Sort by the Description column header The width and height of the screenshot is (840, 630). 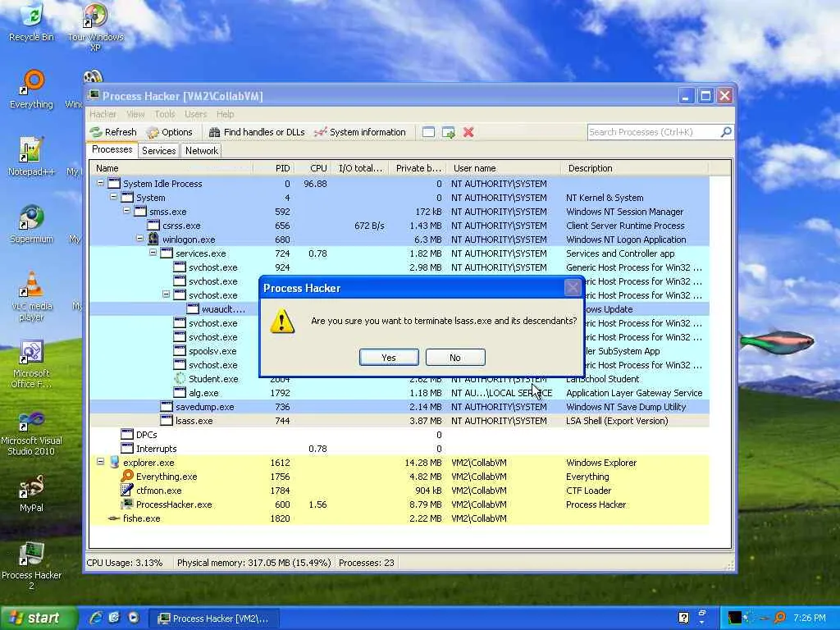click(x=635, y=168)
